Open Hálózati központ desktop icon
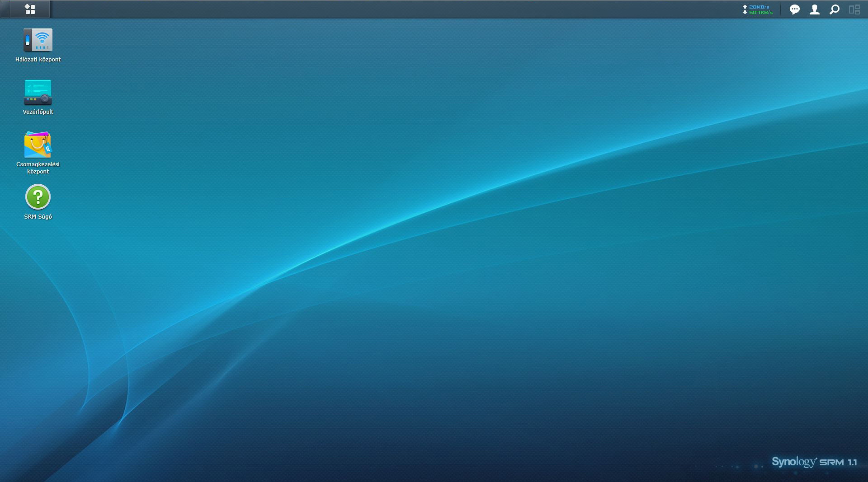The width and height of the screenshot is (868, 482). coord(38,40)
